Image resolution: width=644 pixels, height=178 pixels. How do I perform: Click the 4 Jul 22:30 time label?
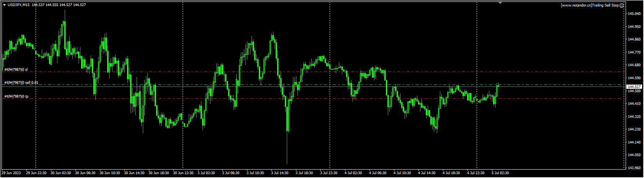pyautogui.click(x=476, y=173)
